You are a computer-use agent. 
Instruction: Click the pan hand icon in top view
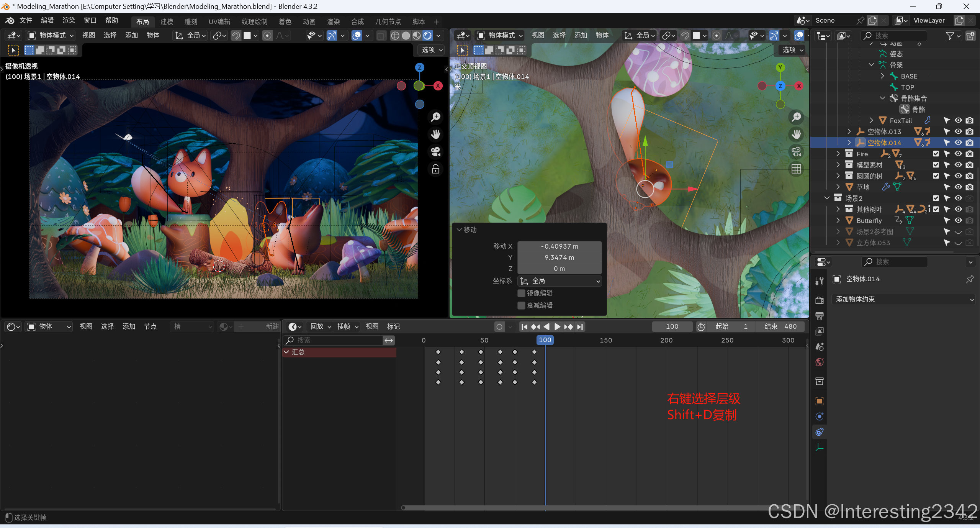click(x=797, y=134)
